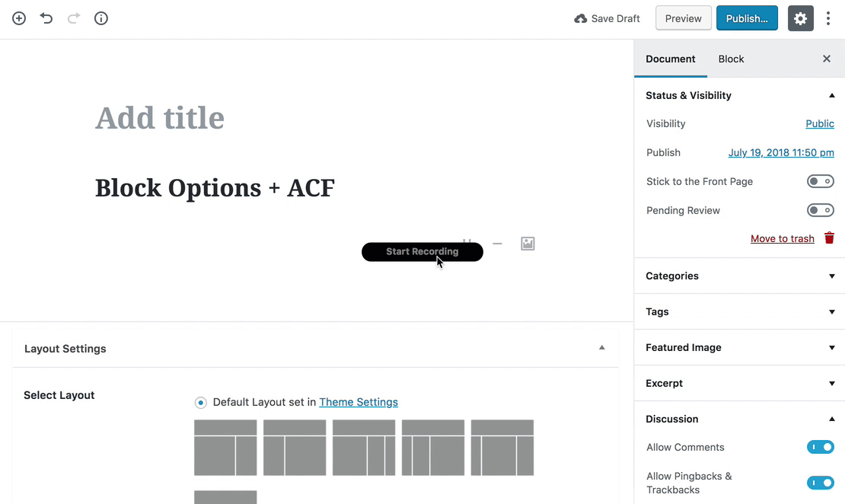845x504 pixels.
Task: Click the Undo arrow icon
Action: [46, 18]
